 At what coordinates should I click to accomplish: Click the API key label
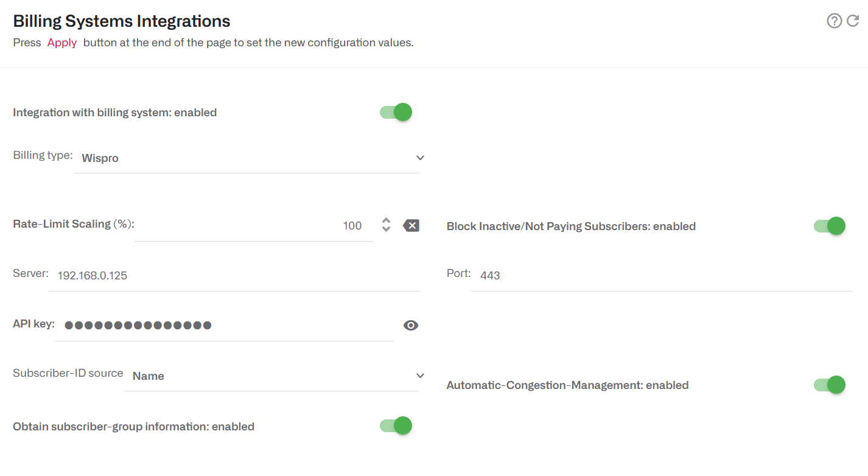(33, 324)
